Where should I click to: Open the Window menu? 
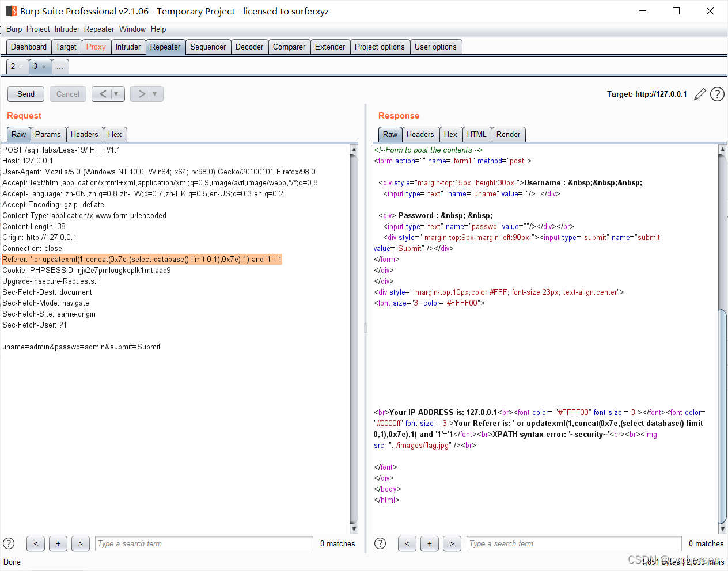(x=132, y=29)
